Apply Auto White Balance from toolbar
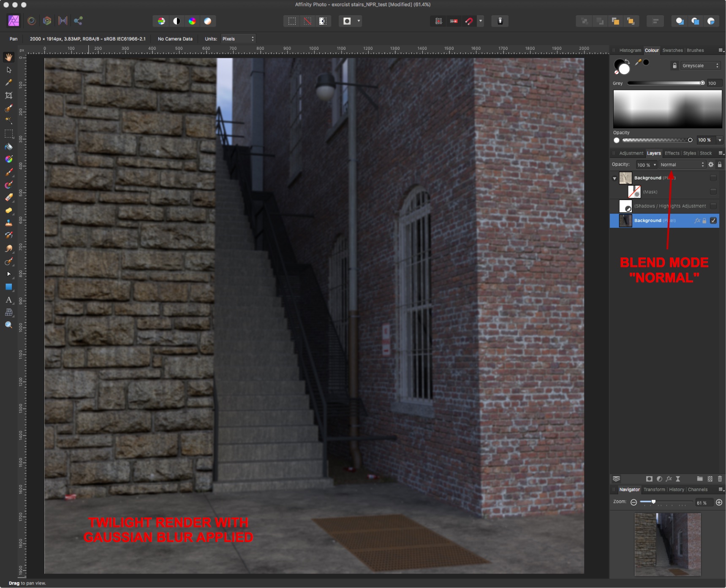Screen dimensions: 726x588 tap(207, 21)
